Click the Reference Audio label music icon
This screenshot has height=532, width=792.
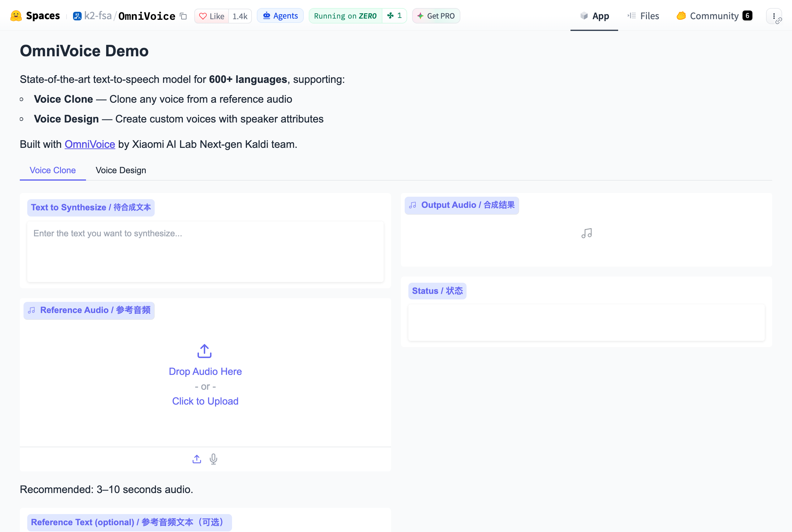(32, 311)
